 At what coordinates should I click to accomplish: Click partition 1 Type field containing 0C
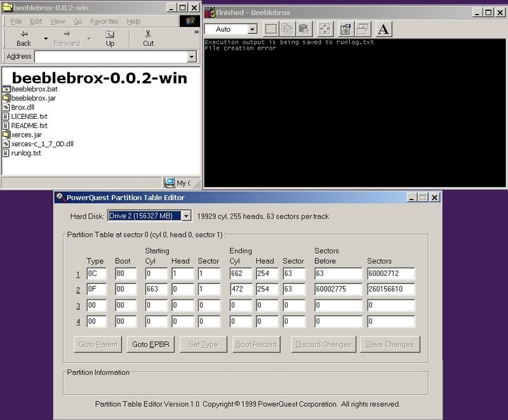[x=97, y=274]
